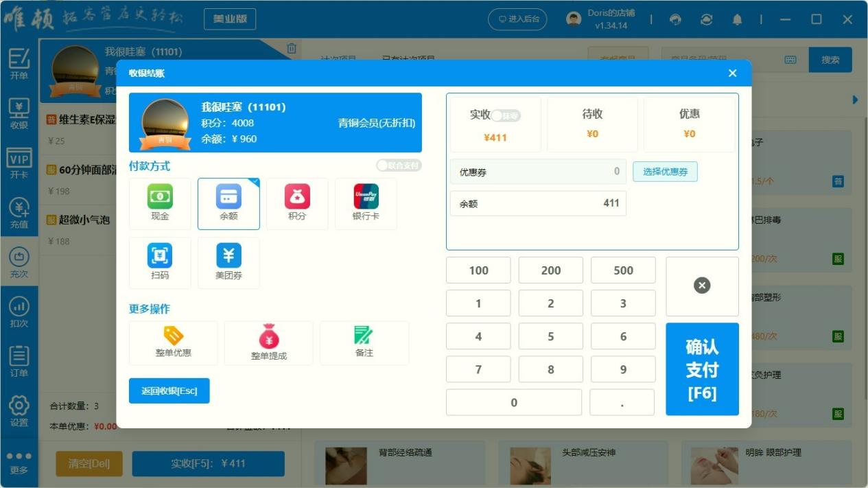Select 银行卡 UnionPay payment option
Screen dimensions: 868x488
tap(366, 203)
